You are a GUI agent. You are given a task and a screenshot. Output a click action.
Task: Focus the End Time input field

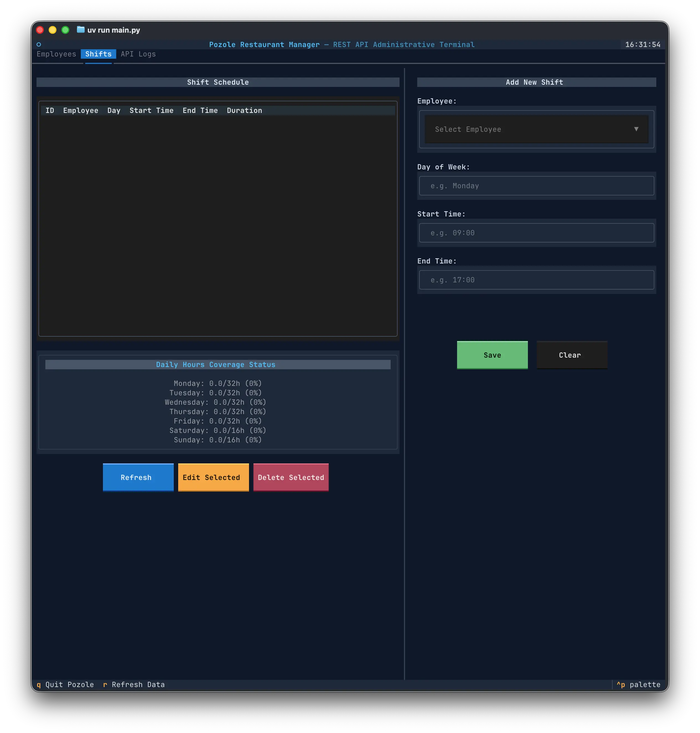536,280
